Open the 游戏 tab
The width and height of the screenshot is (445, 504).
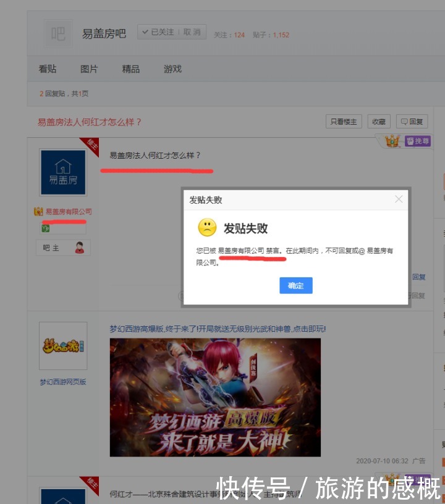pyautogui.click(x=172, y=69)
